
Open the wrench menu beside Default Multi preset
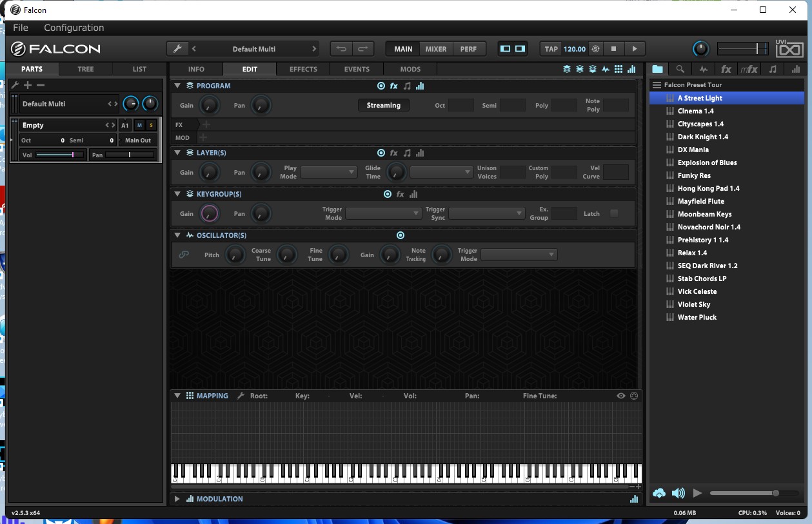click(x=177, y=49)
